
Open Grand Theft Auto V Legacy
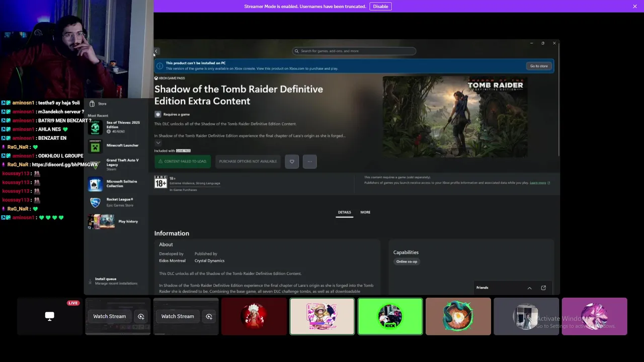[x=117, y=164]
